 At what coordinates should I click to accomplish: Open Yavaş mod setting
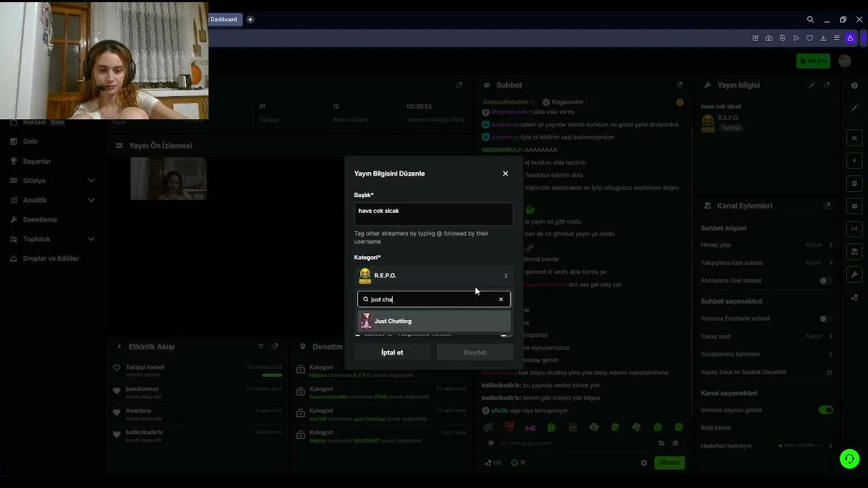[767, 336]
